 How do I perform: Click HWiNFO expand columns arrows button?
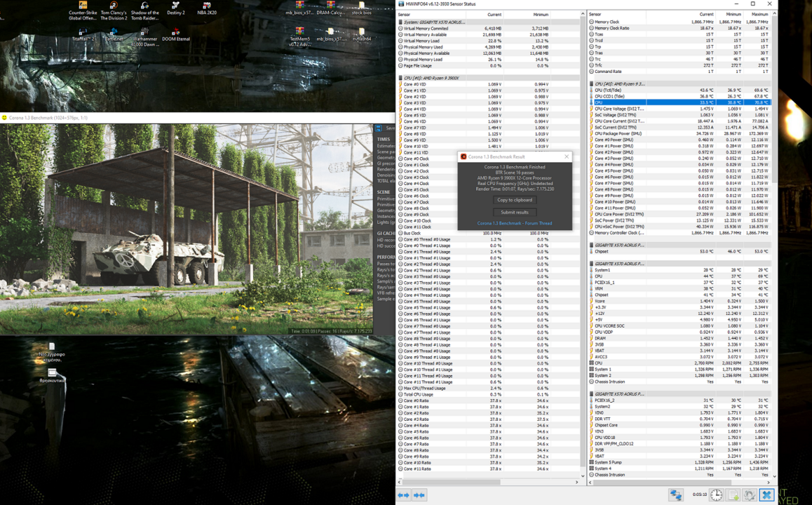click(403, 495)
